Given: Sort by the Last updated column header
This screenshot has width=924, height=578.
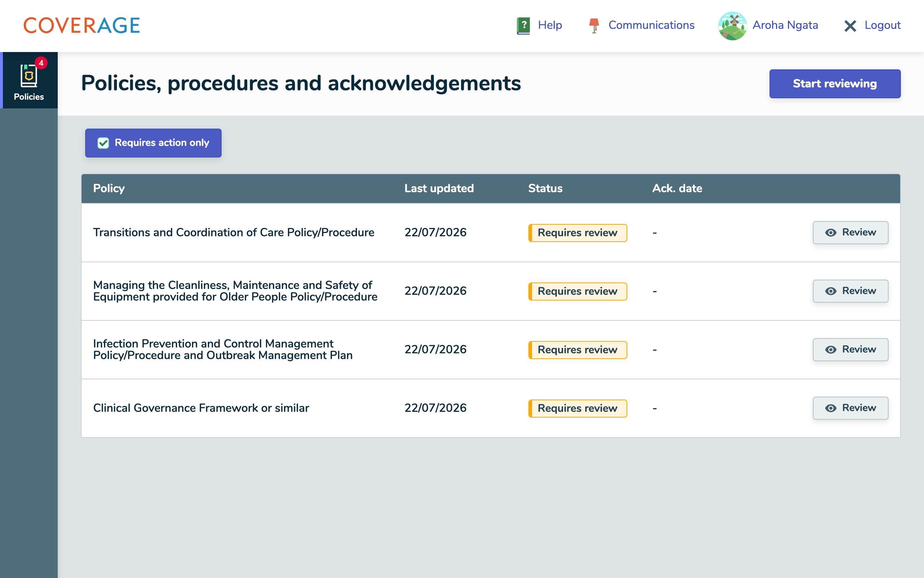Looking at the screenshot, I should (x=439, y=188).
